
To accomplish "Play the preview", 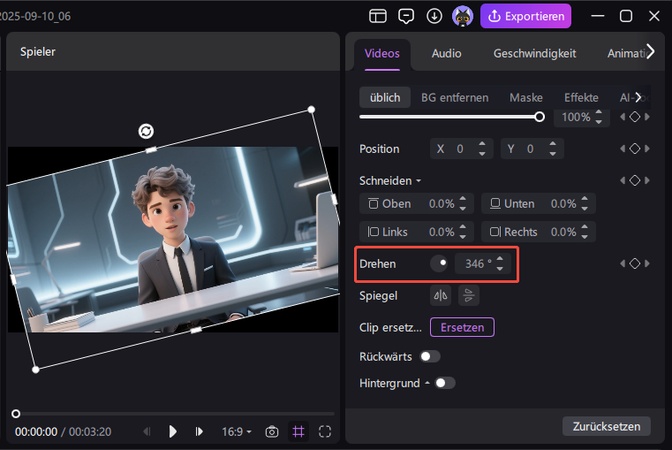I will pos(173,432).
